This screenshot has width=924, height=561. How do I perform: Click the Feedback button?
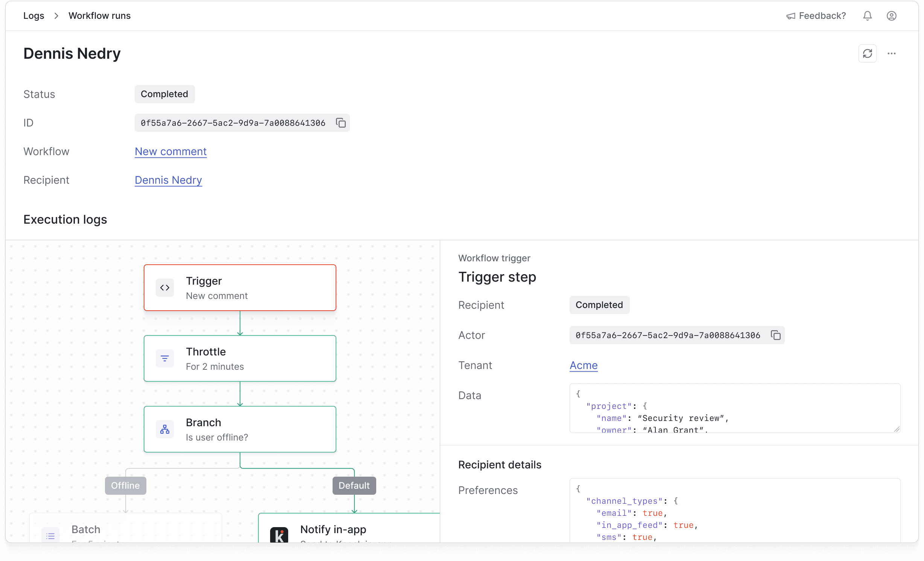[816, 16]
